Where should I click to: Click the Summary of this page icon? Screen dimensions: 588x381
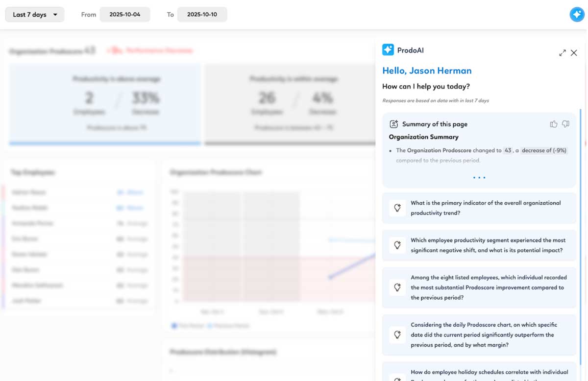click(x=393, y=124)
